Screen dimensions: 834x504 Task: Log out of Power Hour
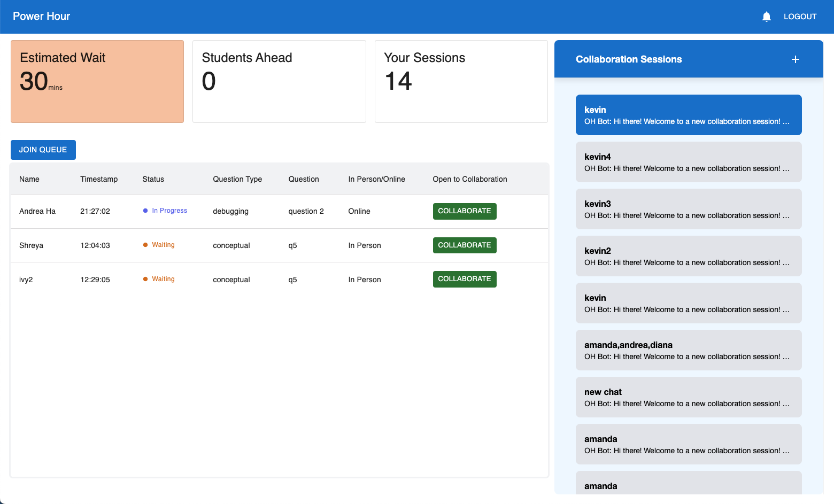[x=800, y=17]
